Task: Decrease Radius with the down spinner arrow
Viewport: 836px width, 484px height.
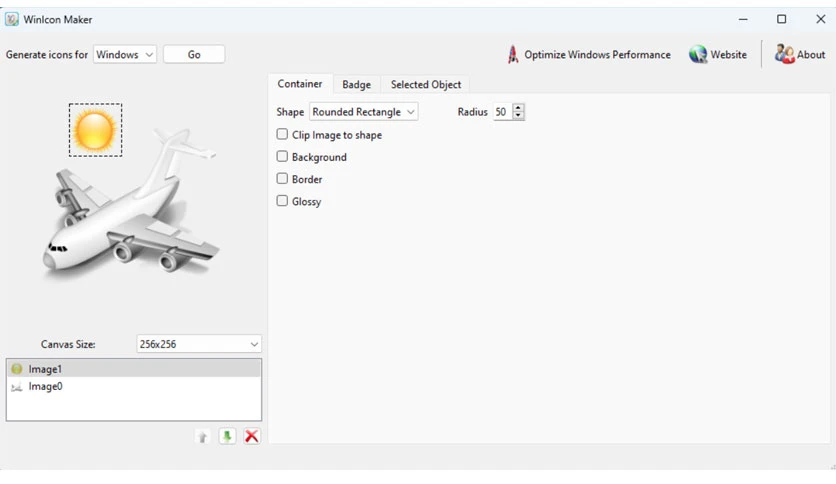Action: [518, 116]
